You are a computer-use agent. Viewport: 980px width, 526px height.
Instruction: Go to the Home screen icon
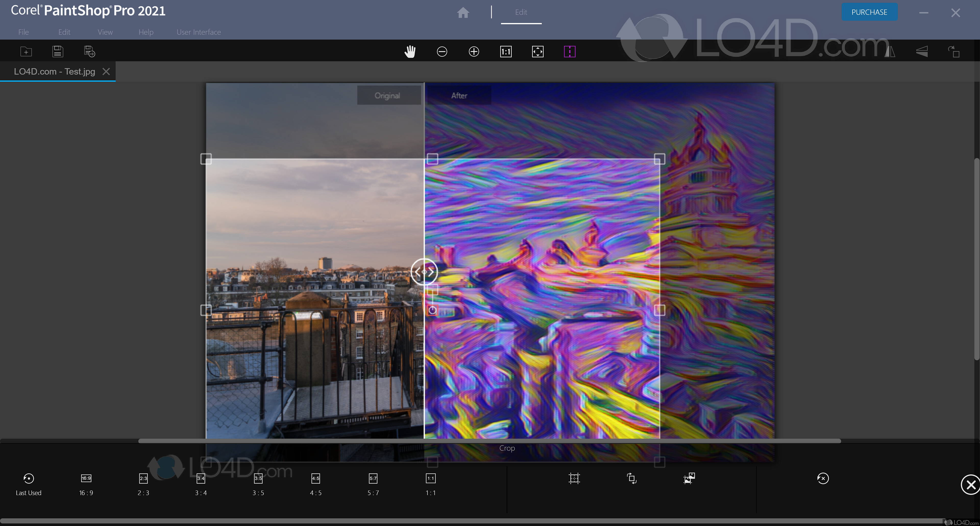click(463, 13)
